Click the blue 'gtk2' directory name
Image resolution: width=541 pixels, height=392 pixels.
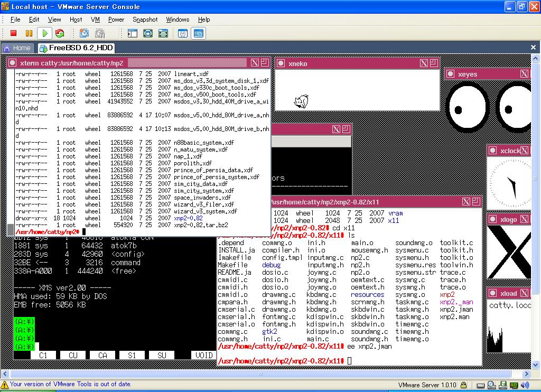click(270, 332)
